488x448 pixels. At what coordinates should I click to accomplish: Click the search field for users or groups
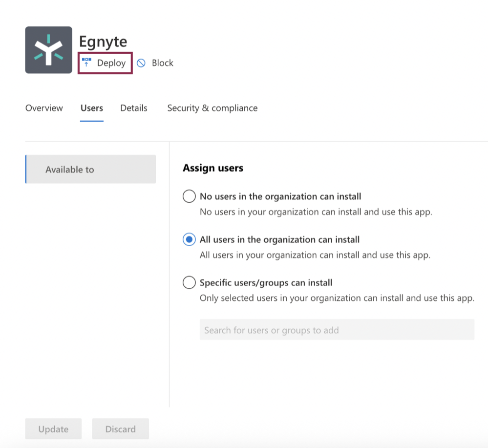(x=336, y=329)
